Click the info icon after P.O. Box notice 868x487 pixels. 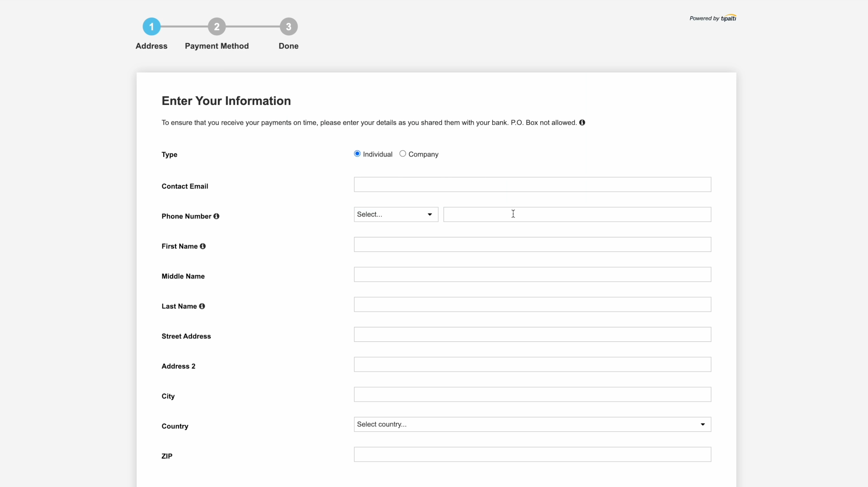pos(582,123)
